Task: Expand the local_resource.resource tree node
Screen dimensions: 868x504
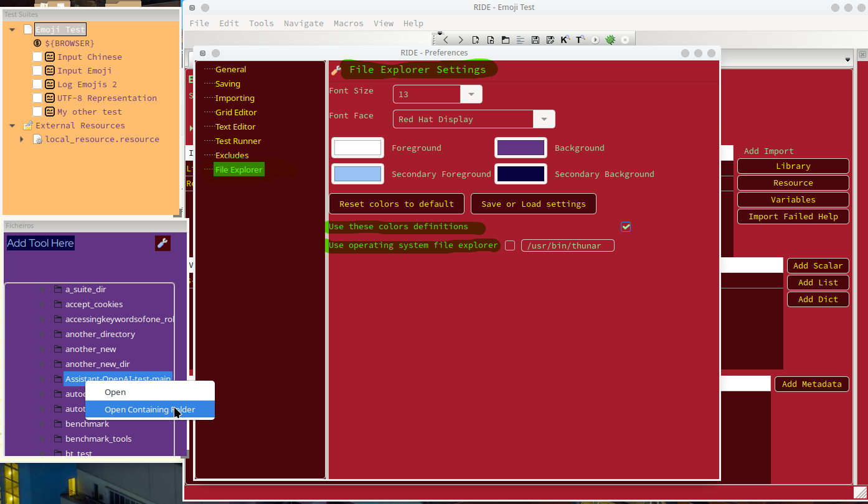Action: tap(22, 139)
